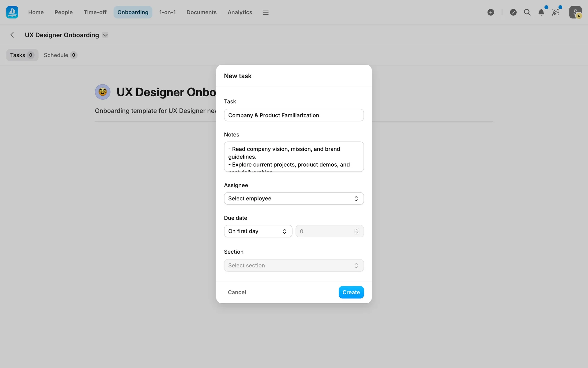Screen dimensions: 588x368
Task: Click the Create button
Action: coord(351,292)
